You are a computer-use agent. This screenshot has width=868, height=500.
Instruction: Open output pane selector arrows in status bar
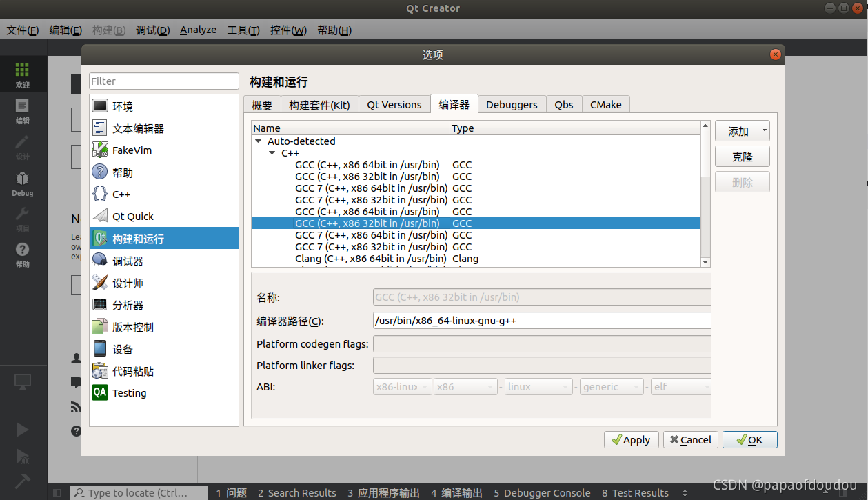685,492
